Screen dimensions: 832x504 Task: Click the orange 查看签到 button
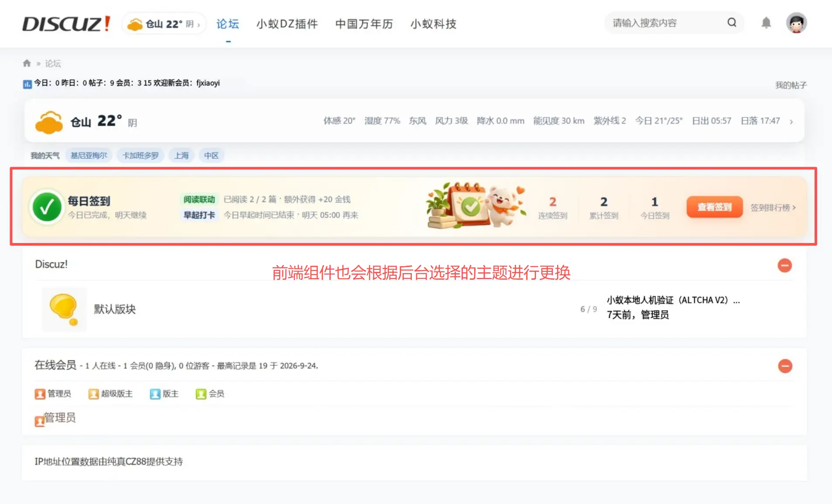[714, 207]
